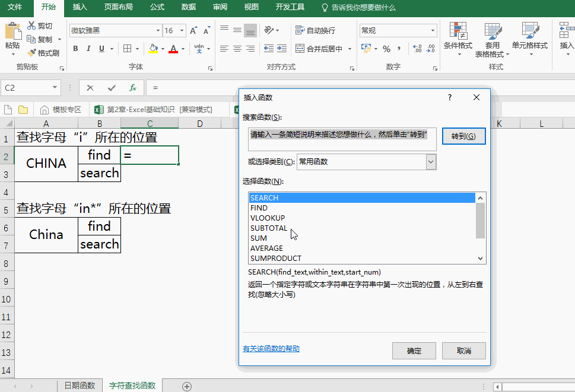Image resolution: width=575 pixels, height=392 pixels.
Task: Switch to the 日期函数 sheet tab
Action: (x=80, y=385)
